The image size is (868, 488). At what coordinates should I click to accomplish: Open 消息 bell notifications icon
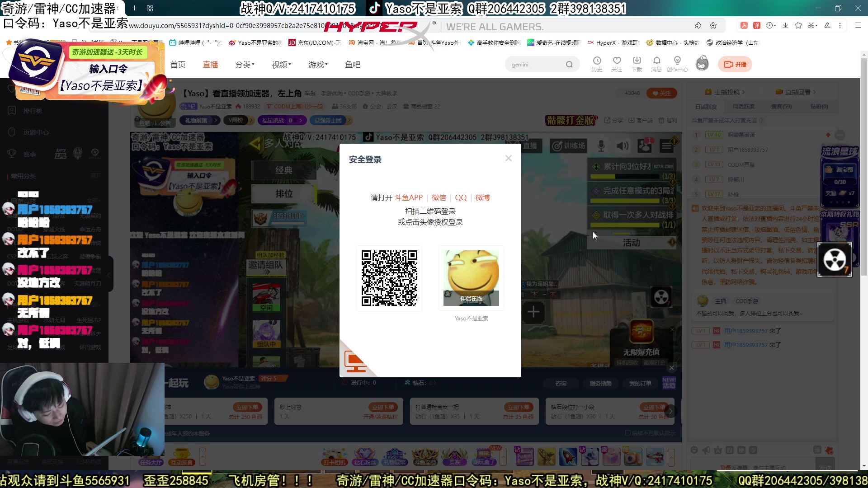(x=656, y=64)
